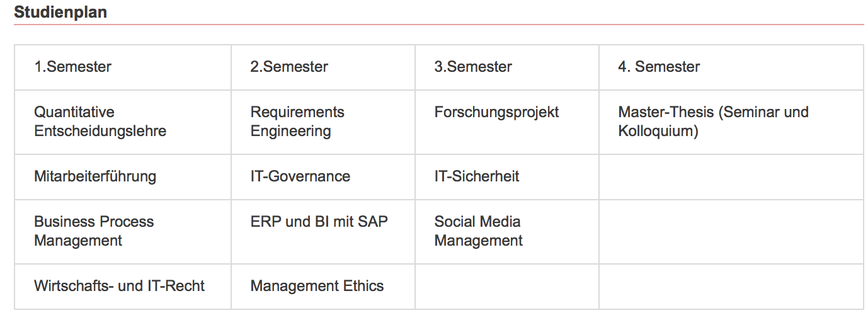Click Business Process Management course
This screenshot has width=868, height=320.
pyautogui.click(x=94, y=231)
